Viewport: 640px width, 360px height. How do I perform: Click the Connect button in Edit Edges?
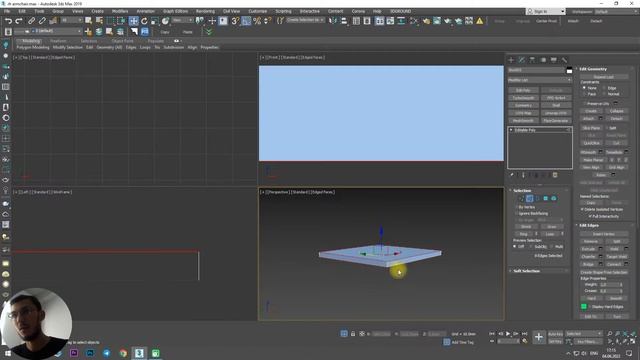614,264
